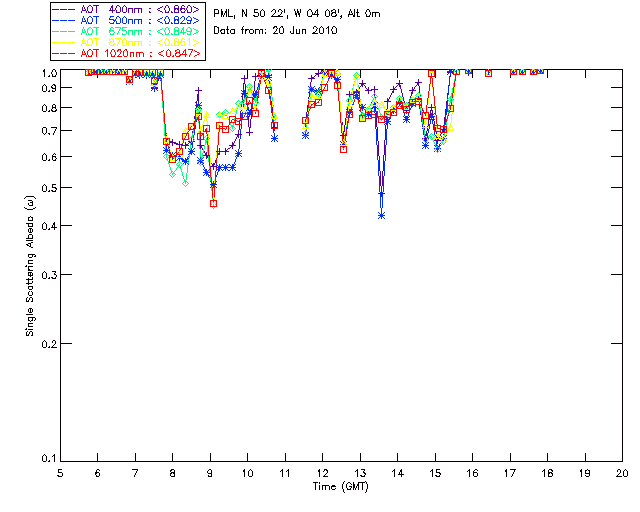Viewport: 640px width, 512px height.
Task: Click the lowest blue star near 13.5 GMT
Action: [x=381, y=215]
